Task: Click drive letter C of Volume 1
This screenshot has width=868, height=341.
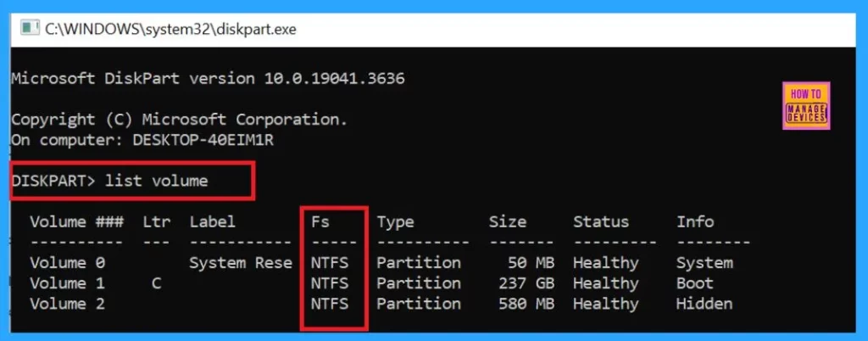Action: (x=157, y=283)
